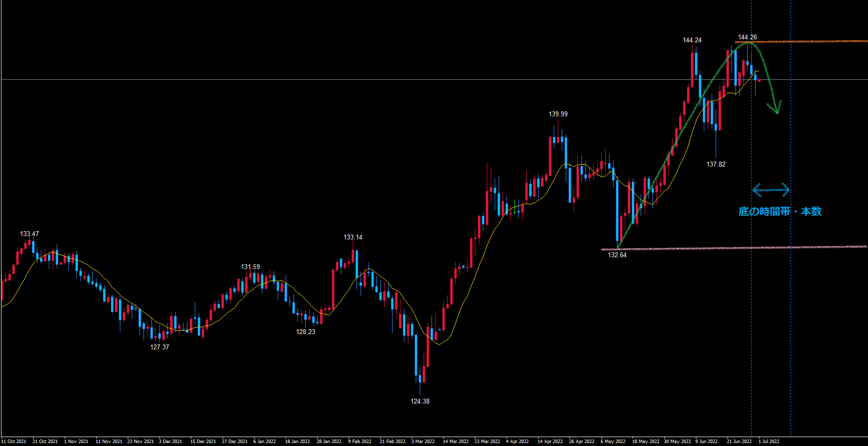Click the 124.38 bottom price label
Screen dimensions: 868x446
pyautogui.click(x=420, y=402)
